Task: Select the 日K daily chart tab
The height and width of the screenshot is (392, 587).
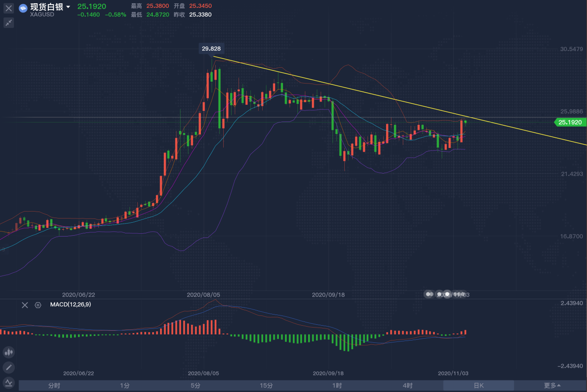Action: coord(478,386)
